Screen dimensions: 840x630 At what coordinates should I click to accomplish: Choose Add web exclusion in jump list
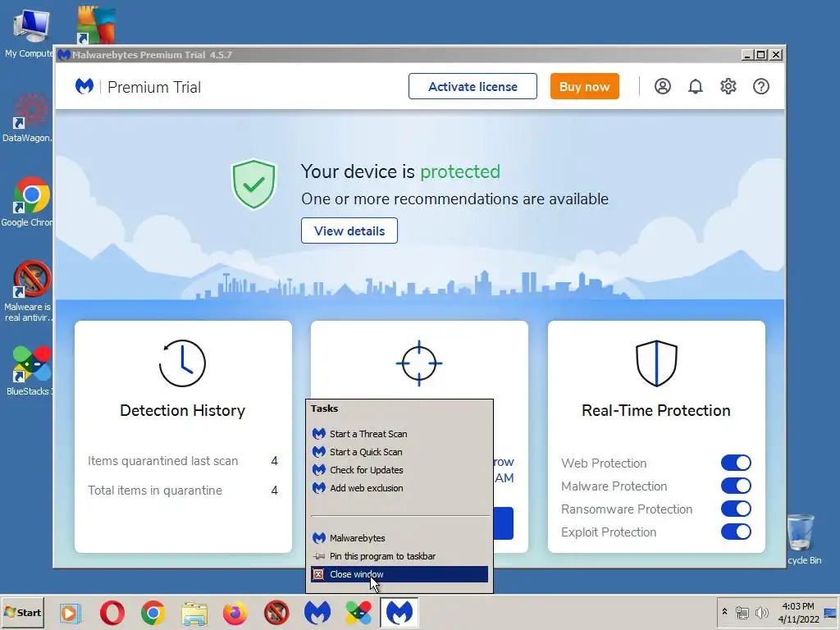tap(399, 488)
